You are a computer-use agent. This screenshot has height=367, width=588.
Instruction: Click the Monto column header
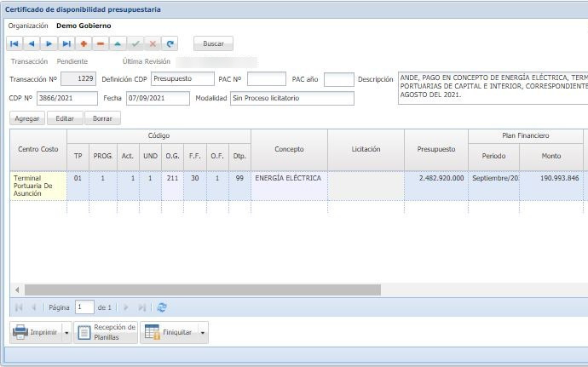(x=551, y=157)
